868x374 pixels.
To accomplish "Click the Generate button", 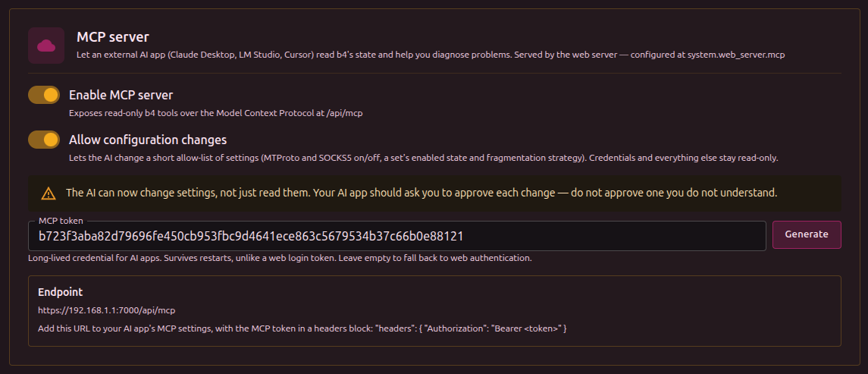I will 807,234.
